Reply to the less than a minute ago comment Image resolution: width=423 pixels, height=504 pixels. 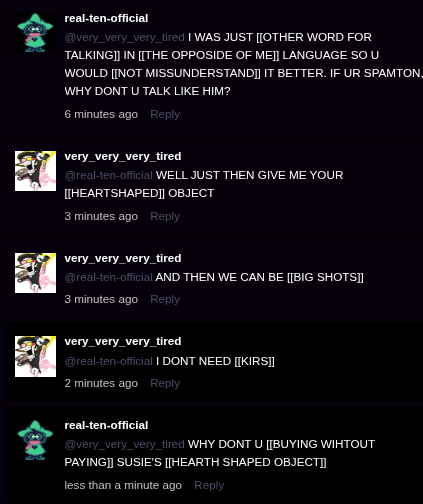point(209,485)
